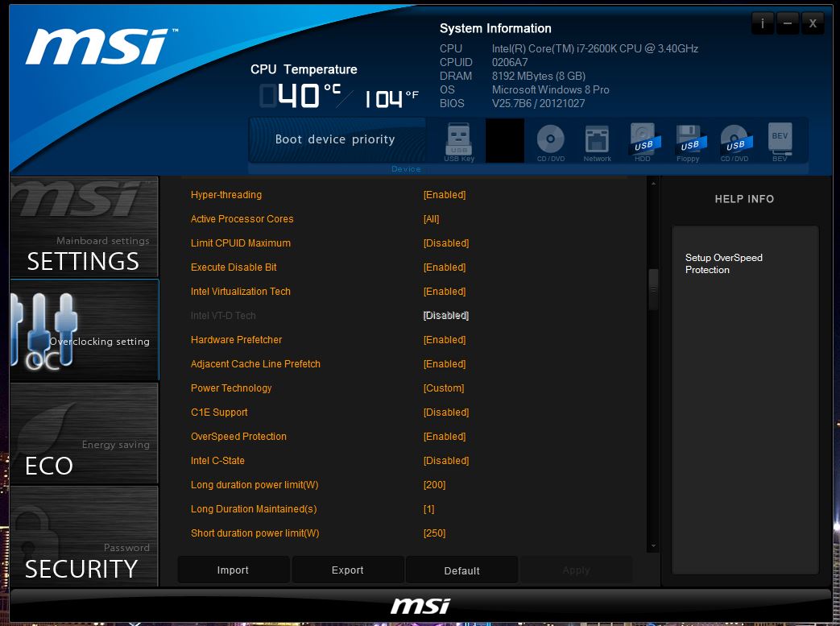The height and width of the screenshot is (626, 840).
Task: Change Adjacent Cache Line Prefetch [Enabled] value
Action: [445, 363]
